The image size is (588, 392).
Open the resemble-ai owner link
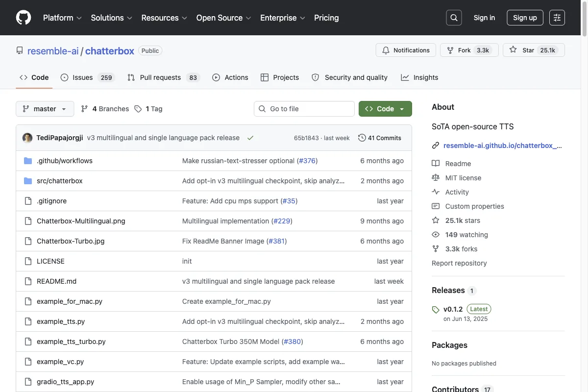53,50
